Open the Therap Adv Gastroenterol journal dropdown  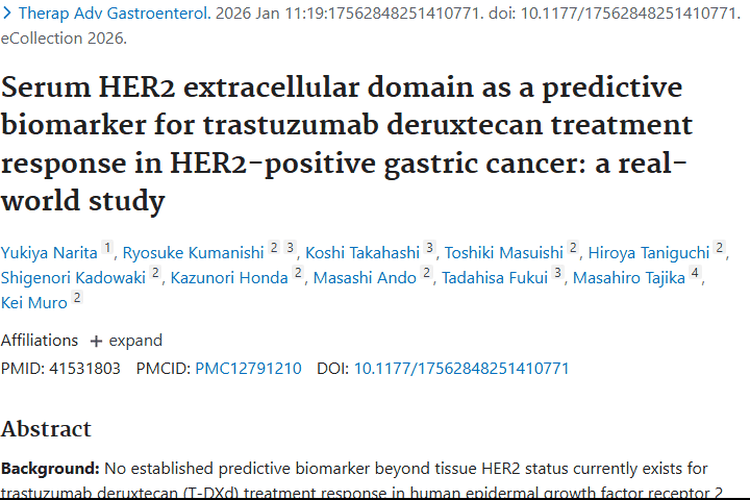click(x=98, y=13)
